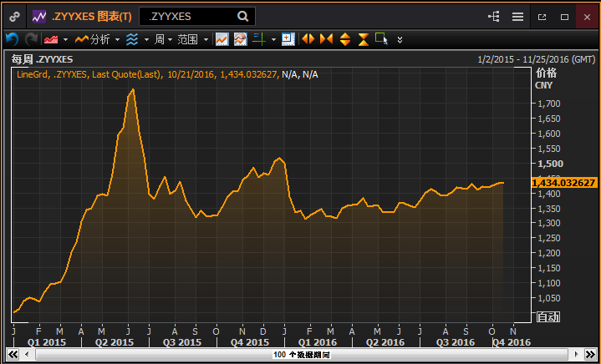Click the chart with hand icon
Viewport: 601px width, 364px height.
[x=241, y=39]
